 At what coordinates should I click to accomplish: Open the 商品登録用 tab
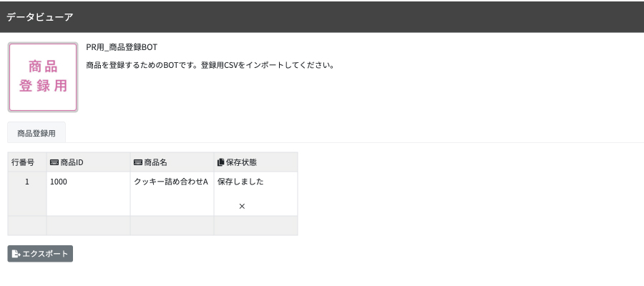coord(36,133)
